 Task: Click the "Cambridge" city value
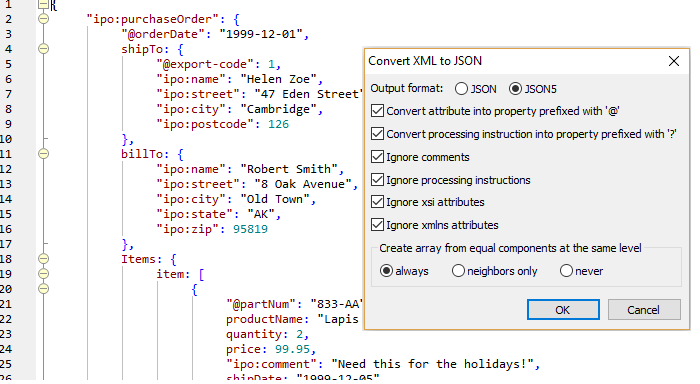point(278,109)
